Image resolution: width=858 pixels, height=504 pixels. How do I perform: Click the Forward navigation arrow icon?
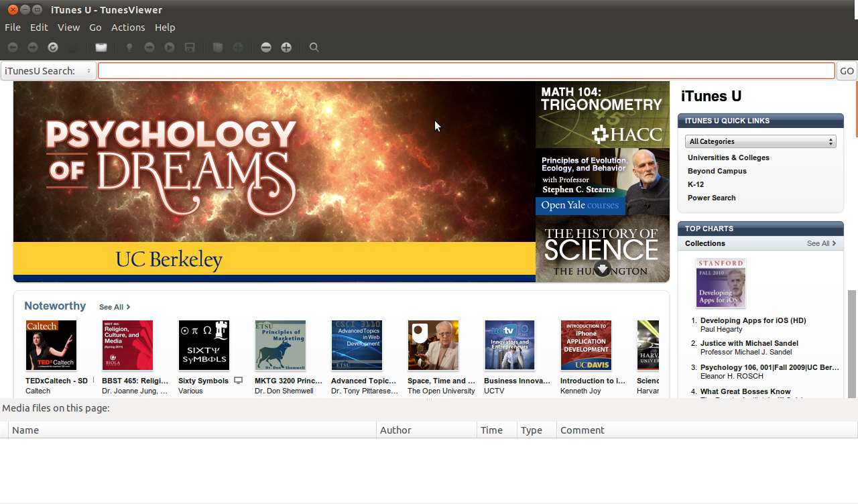(x=32, y=48)
